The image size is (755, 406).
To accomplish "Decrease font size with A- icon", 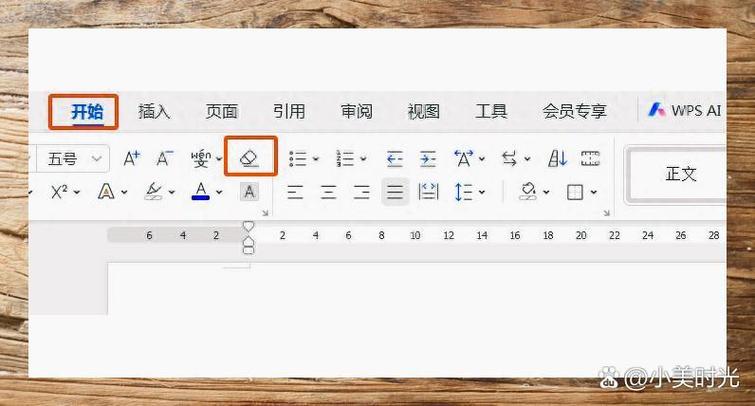I will pos(165,159).
